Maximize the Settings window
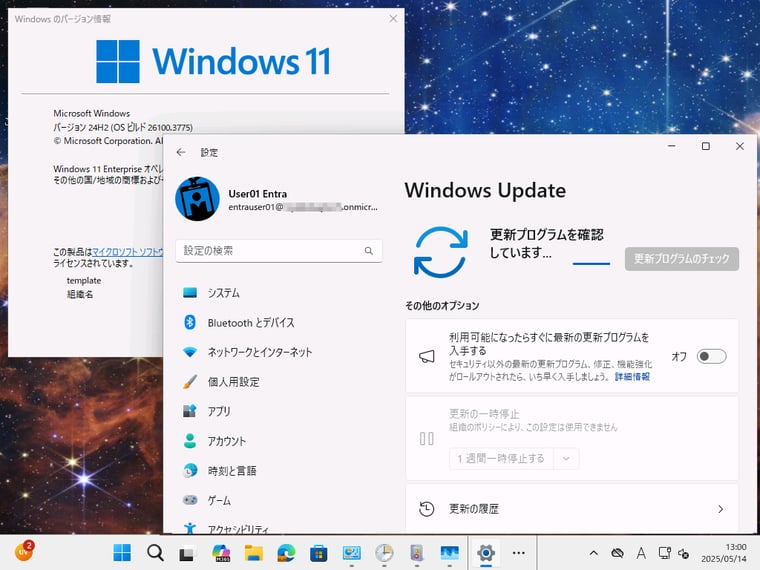 706,146
